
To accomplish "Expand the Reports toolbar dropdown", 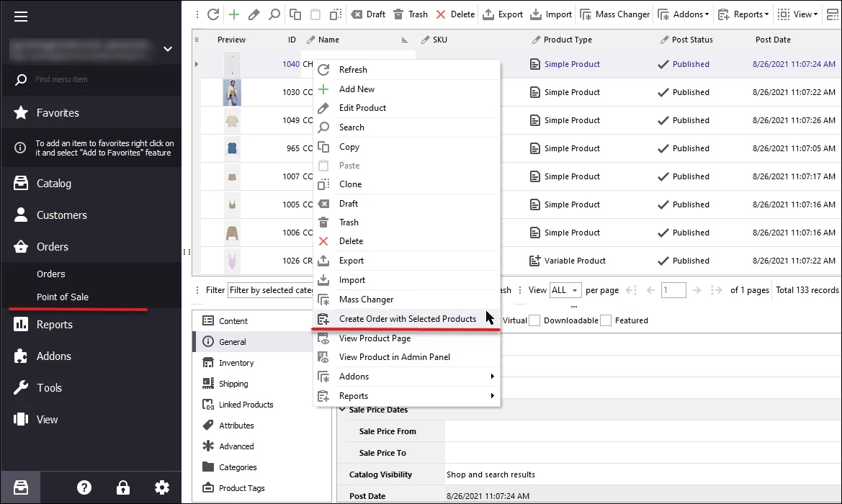I will tap(743, 14).
